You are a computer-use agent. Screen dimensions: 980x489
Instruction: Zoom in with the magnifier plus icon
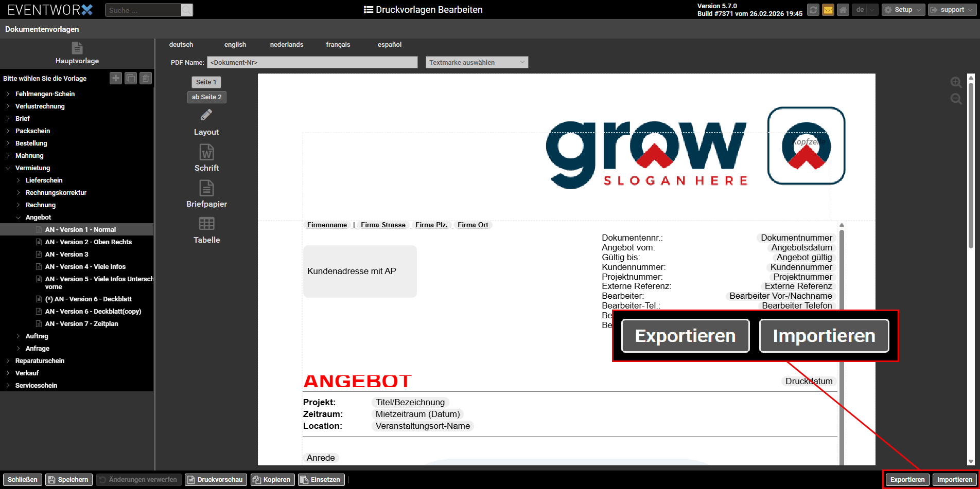pos(956,83)
